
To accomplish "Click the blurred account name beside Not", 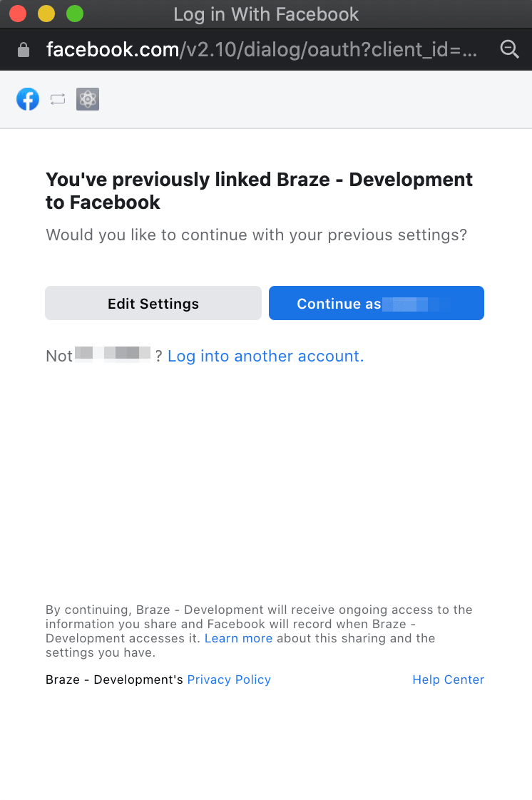I will [112, 356].
